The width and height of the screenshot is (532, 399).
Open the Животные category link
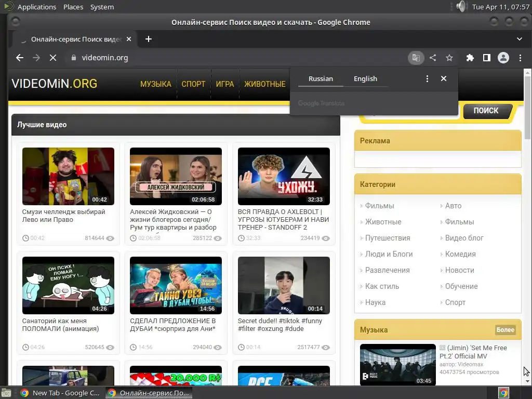pos(383,222)
